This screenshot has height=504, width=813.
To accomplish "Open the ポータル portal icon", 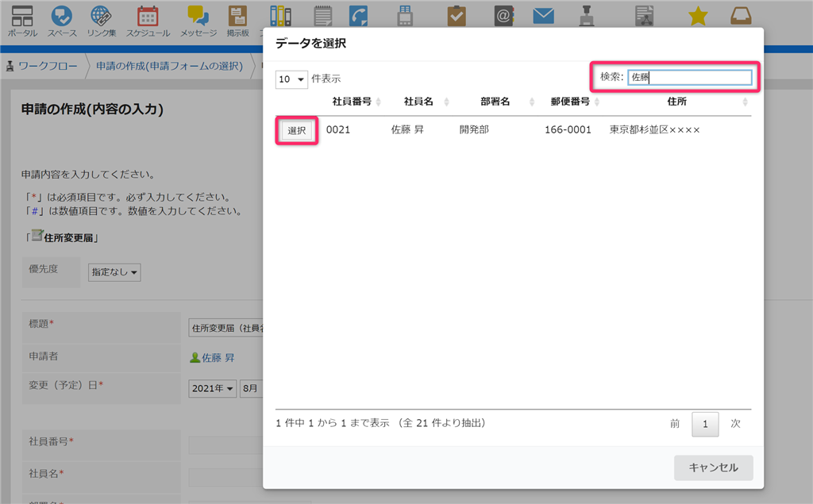I will pyautogui.click(x=22, y=21).
